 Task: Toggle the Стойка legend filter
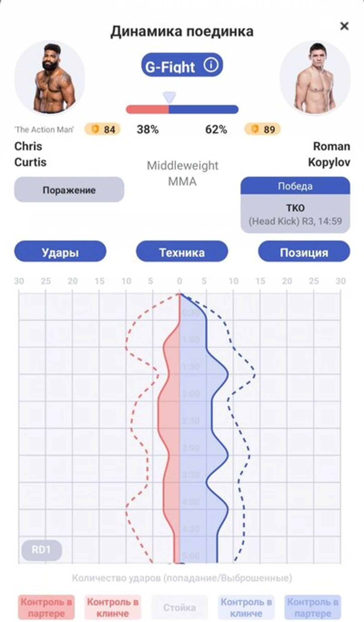click(x=180, y=607)
